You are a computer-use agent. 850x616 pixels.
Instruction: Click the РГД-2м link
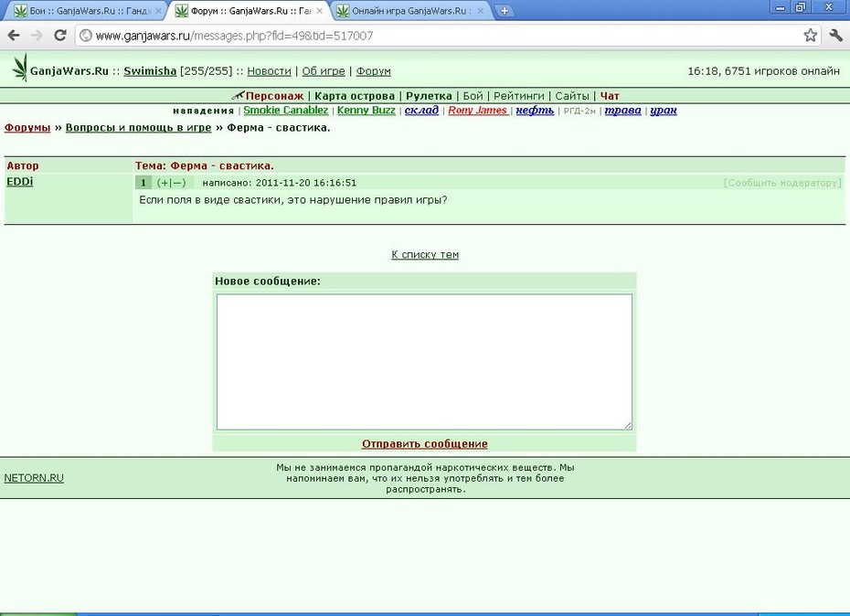tap(579, 111)
